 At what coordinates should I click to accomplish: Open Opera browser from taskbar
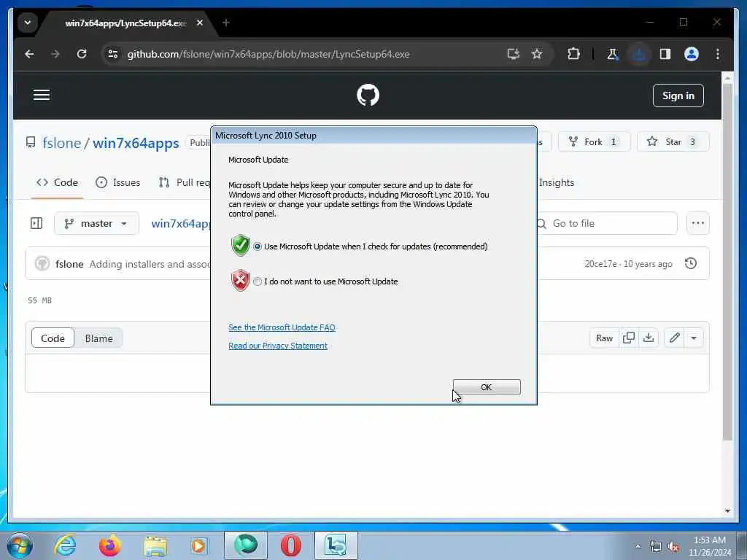pos(290,545)
